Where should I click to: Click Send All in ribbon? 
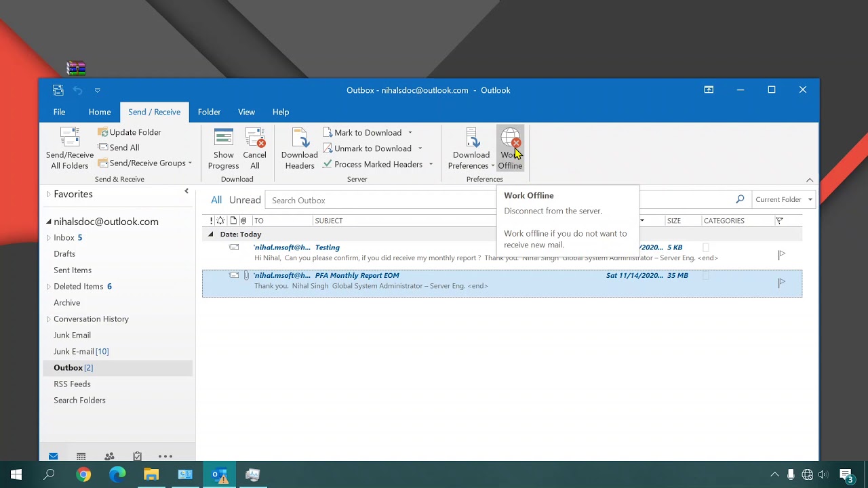[x=119, y=148]
